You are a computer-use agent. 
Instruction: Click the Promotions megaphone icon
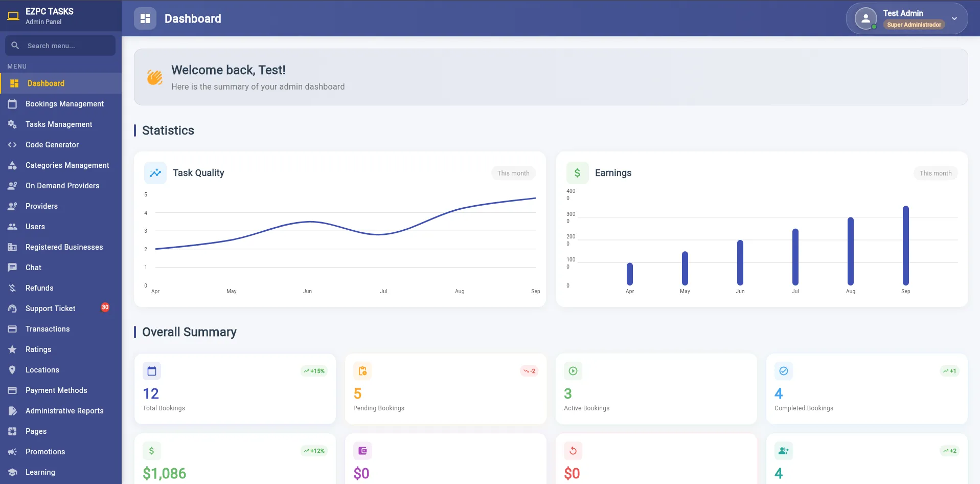(13, 452)
